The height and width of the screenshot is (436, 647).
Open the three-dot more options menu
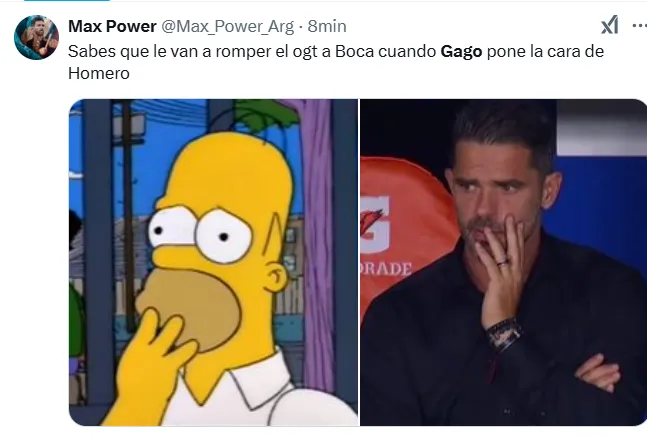click(x=640, y=26)
